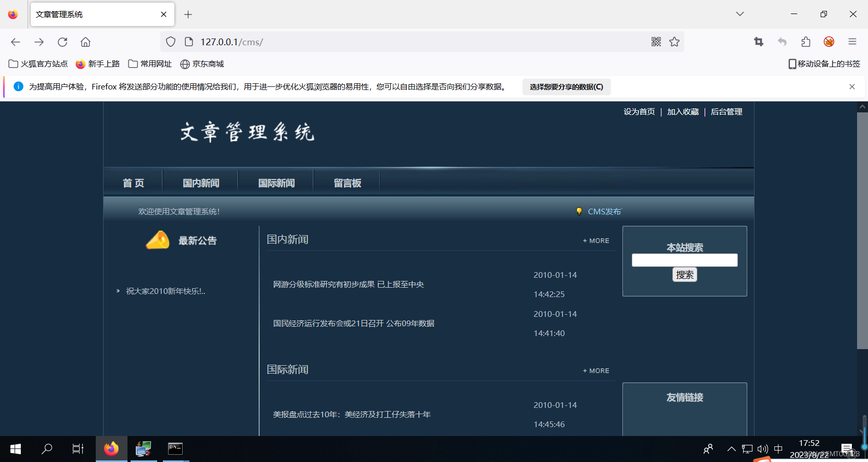Open the extensions puzzle icon
Viewport: 868px width, 462px height.
coord(806,42)
